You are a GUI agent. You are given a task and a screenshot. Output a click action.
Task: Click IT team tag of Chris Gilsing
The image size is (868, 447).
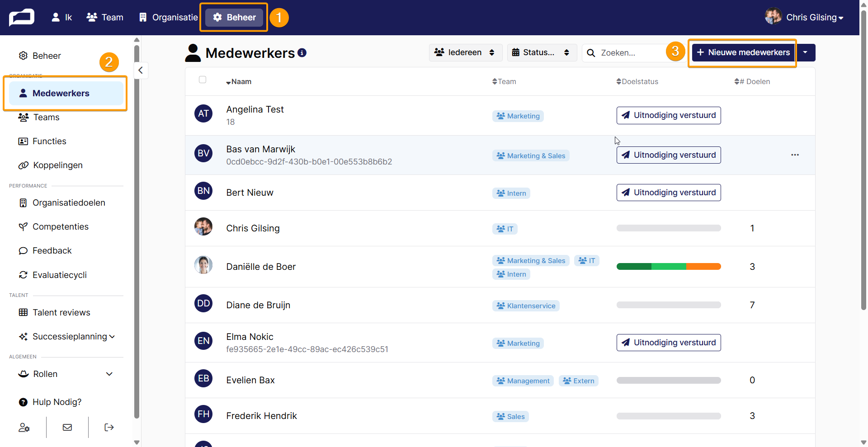[505, 229]
